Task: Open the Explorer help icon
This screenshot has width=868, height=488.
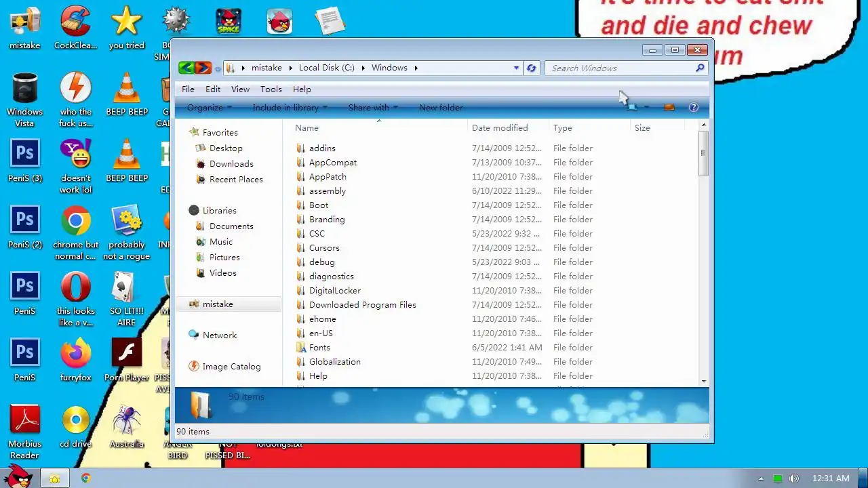Action: 693,107
